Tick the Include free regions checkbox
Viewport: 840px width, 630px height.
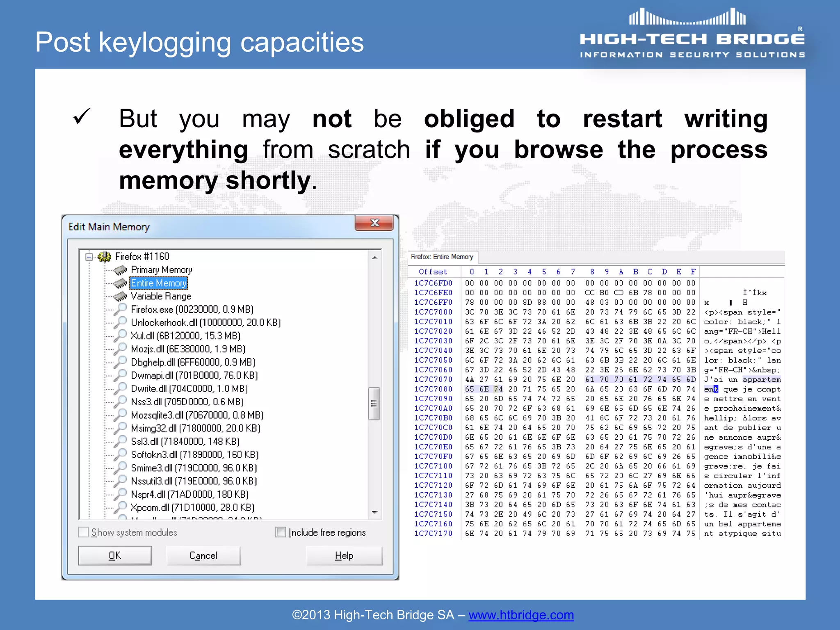(281, 532)
